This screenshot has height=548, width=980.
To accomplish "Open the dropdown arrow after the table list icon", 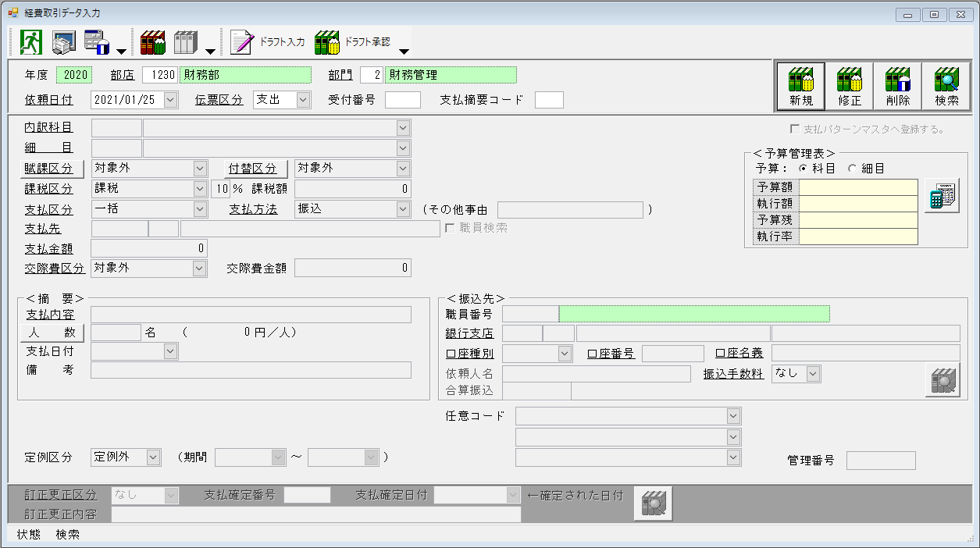I will tap(121, 52).
